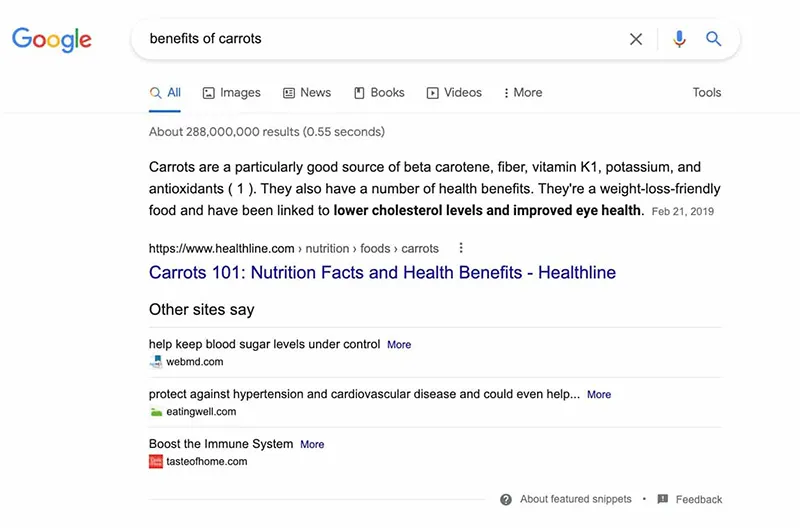Screen dimensions: 800x528
Task: Expand the More search categories menu
Action: 523,92
